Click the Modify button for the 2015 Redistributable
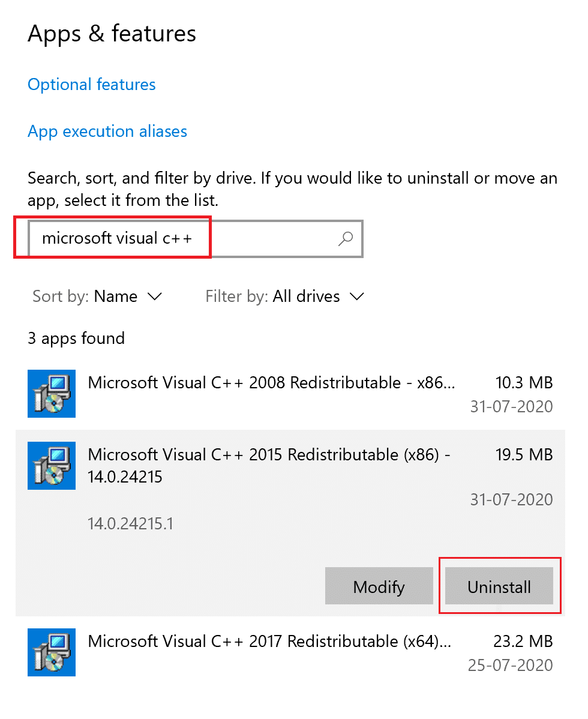This screenshot has height=719, width=588. pyautogui.click(x=379, y=586)
